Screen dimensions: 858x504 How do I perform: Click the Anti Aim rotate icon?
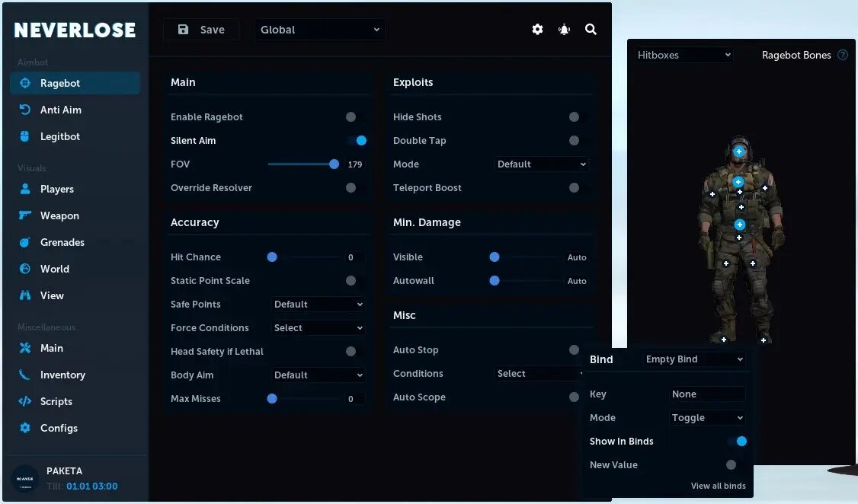[x=25, y=110]
